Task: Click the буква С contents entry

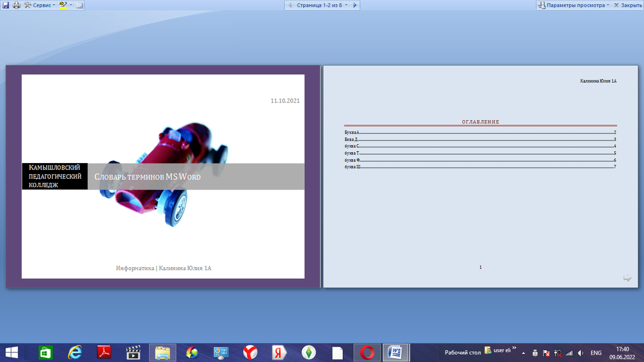Action: point(480,146)
